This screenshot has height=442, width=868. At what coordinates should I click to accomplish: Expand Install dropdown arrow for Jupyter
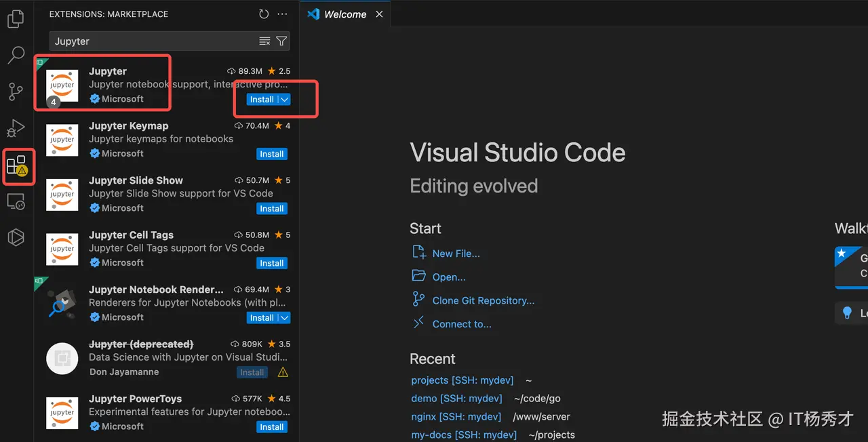pos(285,100)
